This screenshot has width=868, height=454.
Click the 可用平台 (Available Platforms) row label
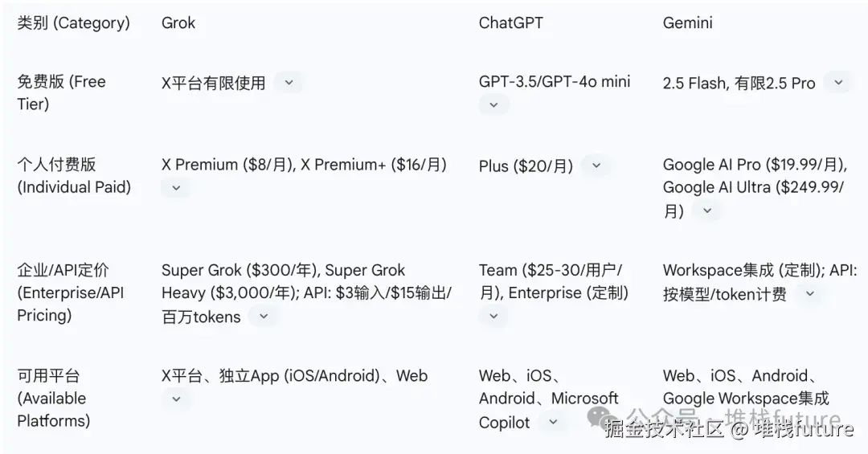(53, 398)
